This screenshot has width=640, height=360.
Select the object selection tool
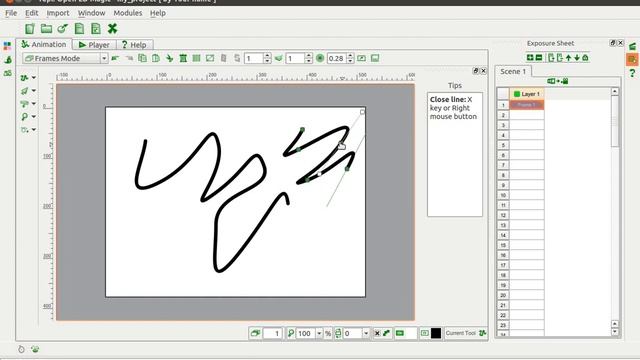click(x=24, y=91)
